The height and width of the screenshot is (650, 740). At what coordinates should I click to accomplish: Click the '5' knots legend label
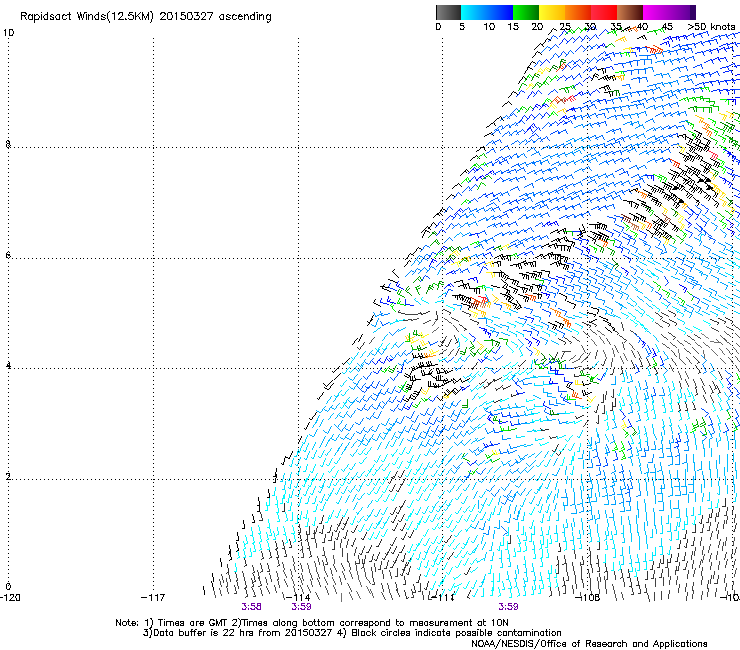pyautogui.click(x=462, y=26)
